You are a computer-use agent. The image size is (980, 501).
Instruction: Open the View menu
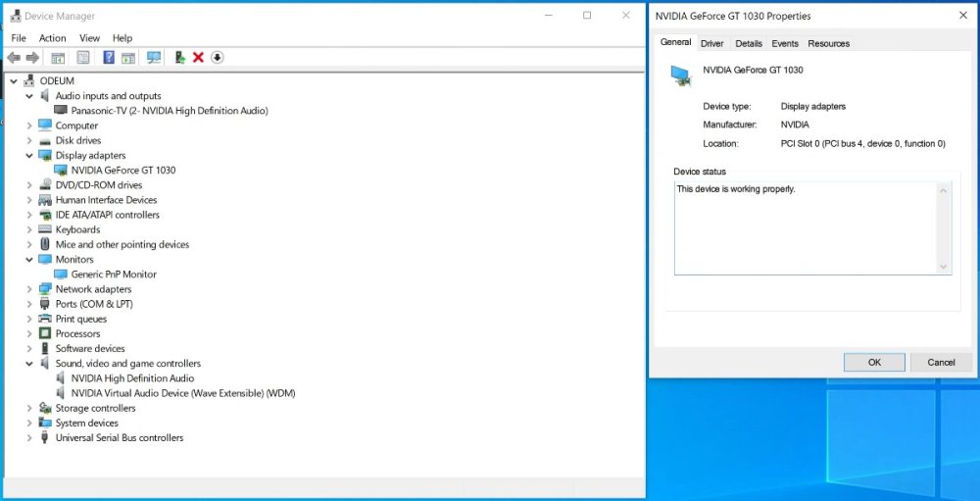pyautogui.click(x=89, y=38)
